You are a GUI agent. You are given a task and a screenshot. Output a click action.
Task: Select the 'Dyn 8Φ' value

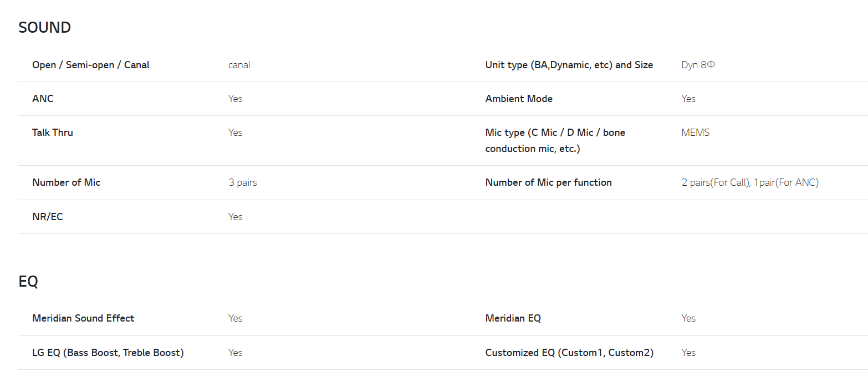(698, 65)
